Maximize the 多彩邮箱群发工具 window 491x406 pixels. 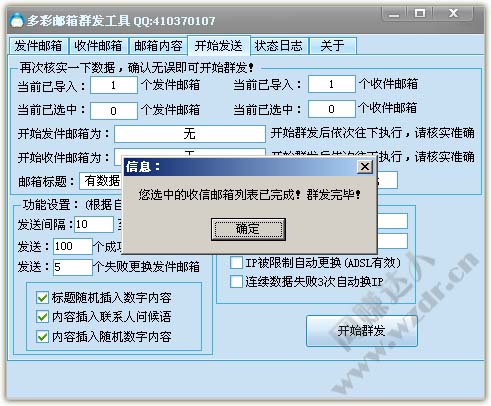point(420,14)
